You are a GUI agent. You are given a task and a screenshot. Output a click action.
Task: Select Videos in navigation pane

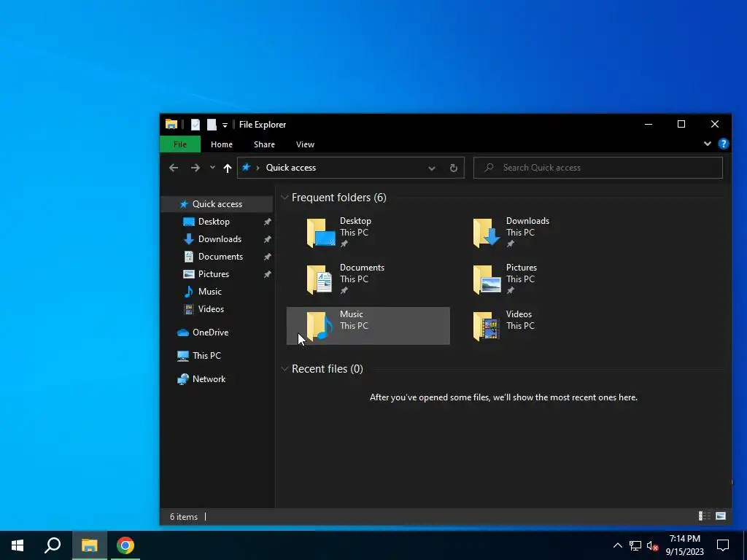211,309
